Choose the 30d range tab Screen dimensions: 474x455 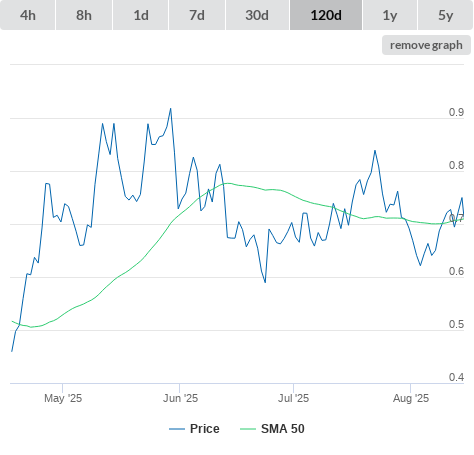coord(257,15)
